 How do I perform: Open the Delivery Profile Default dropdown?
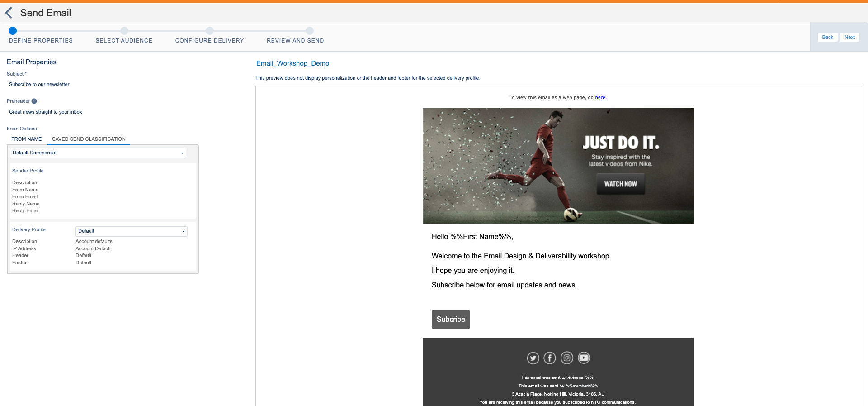click(x=132, y=231)
